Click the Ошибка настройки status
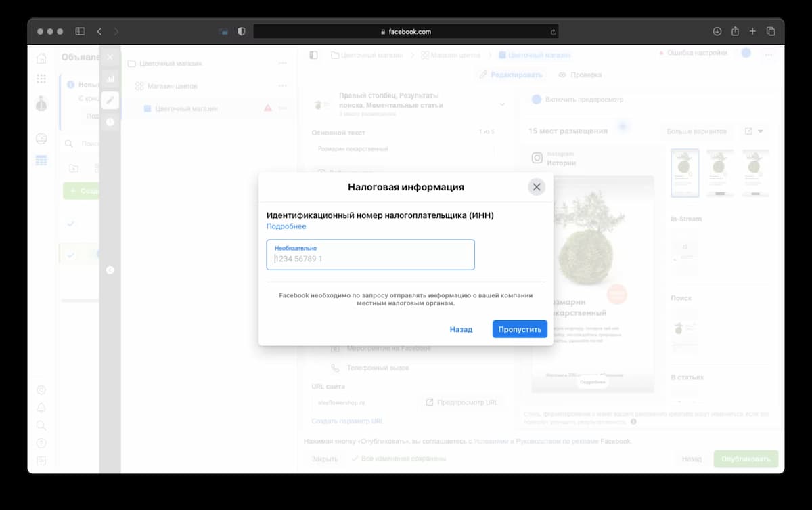Viewport: 812px width, 510px height. click(693, 53)
